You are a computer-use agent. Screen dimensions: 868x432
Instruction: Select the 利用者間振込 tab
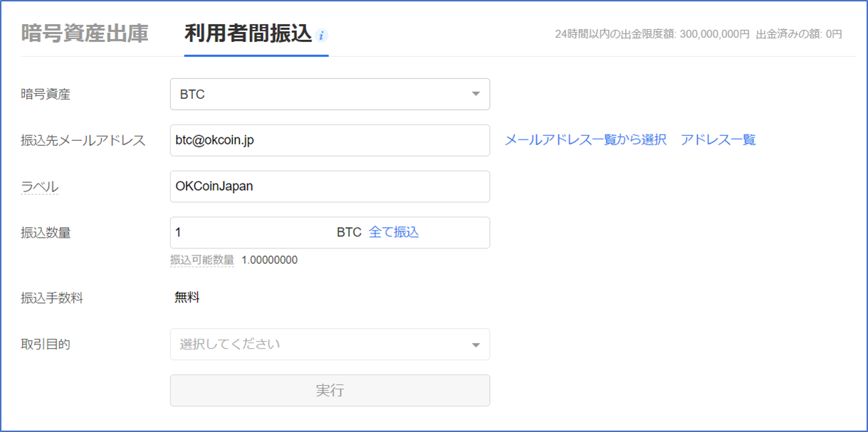(249, 33)
